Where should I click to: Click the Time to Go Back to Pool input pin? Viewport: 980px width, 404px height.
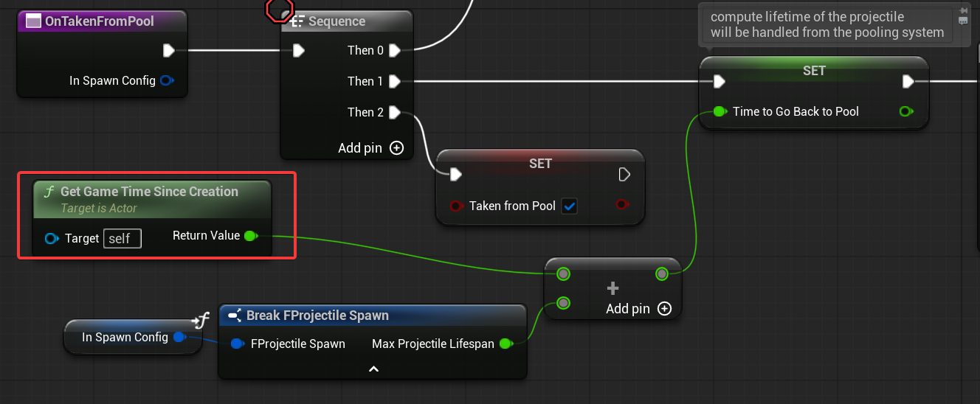720,112
